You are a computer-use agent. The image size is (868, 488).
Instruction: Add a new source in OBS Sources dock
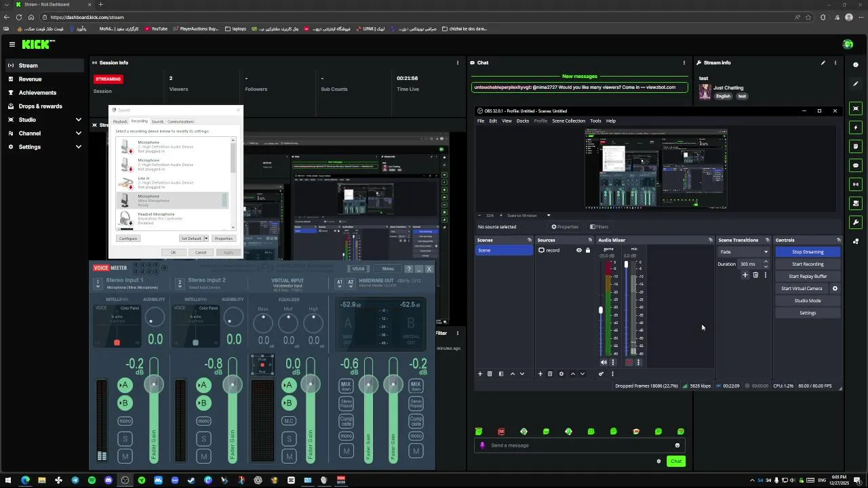pyautogui.click(x=540, y=373)
